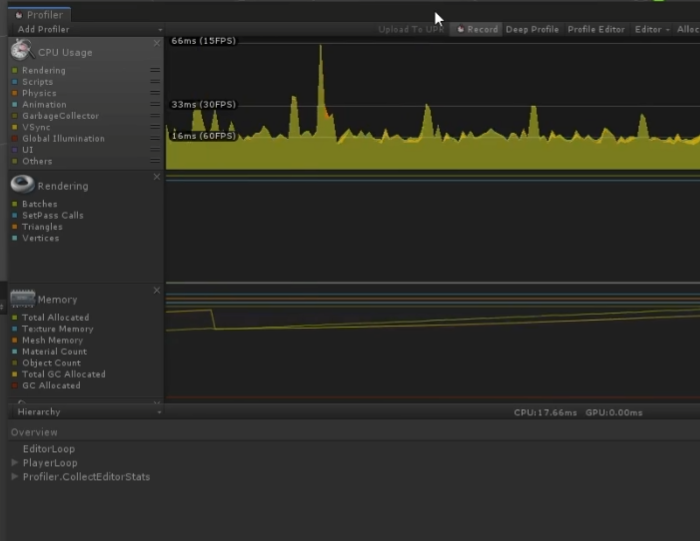Click the CPU:17.66ms readout

[x=545, y=412]
